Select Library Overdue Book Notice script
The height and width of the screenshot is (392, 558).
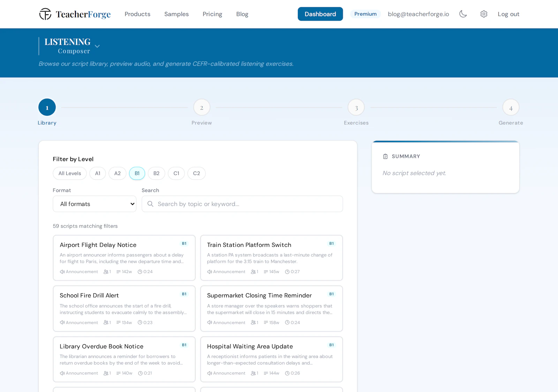[124, 359]
